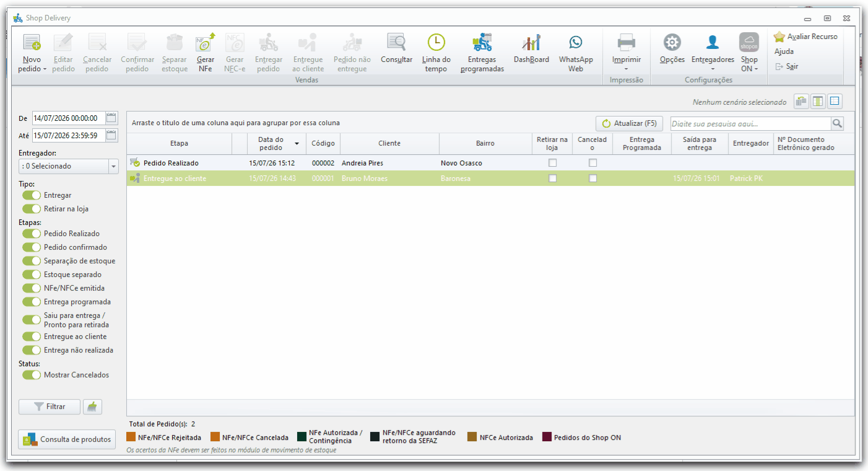
Task: Toggle the Pedido confirmado switch
Action: pyautogui.click(x=32, y=247)
